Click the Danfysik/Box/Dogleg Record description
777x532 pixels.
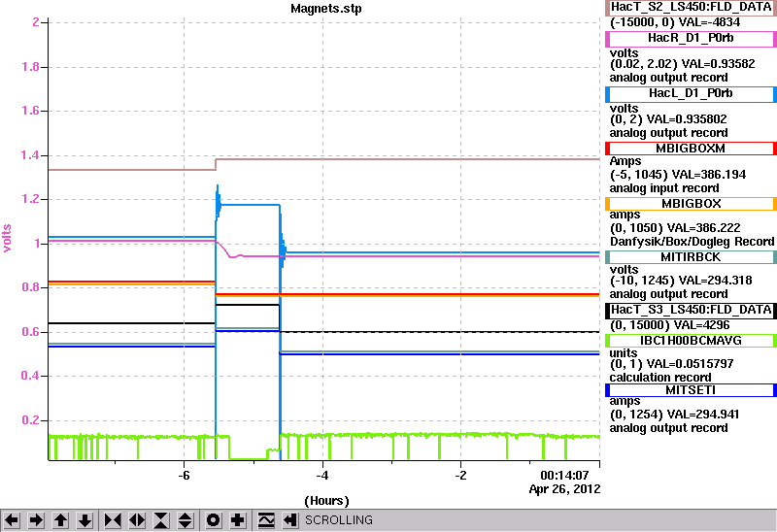(x=692, y=242)
